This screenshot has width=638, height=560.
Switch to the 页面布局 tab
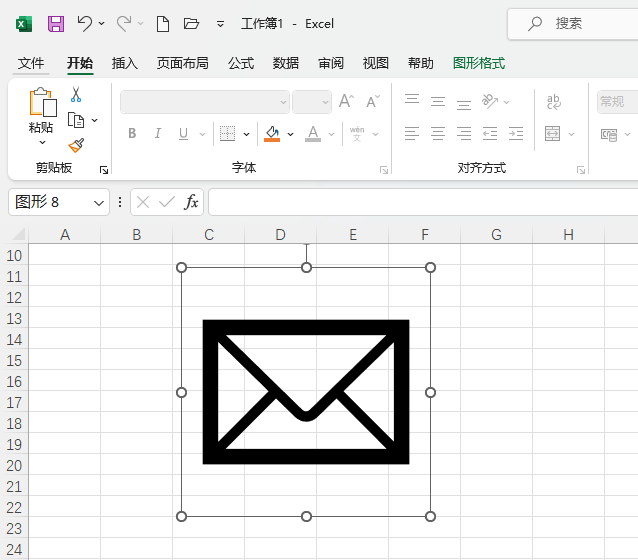point(183,63)
